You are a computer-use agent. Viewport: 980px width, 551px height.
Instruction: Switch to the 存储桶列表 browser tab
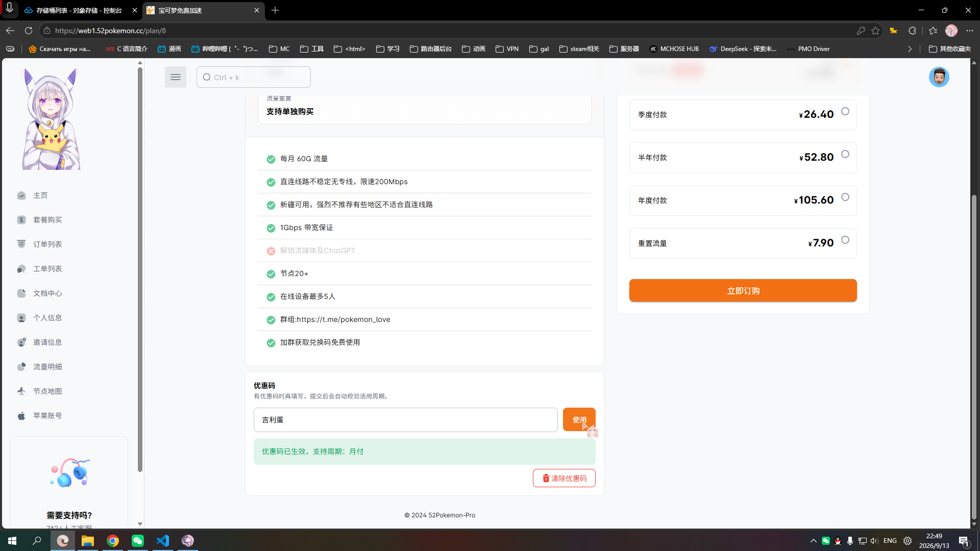coord(79,10)
